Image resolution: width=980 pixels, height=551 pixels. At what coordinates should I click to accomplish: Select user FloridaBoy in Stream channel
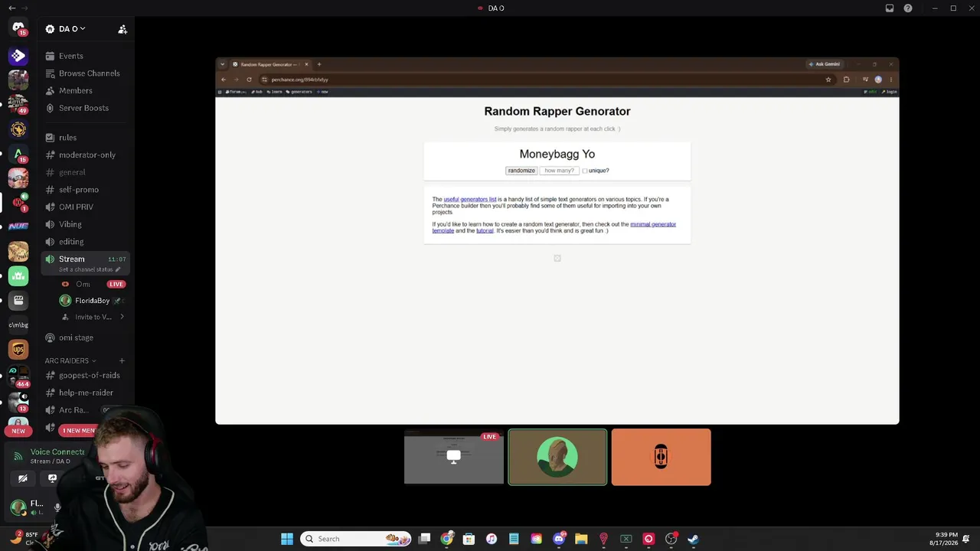(x=92, y=301)
